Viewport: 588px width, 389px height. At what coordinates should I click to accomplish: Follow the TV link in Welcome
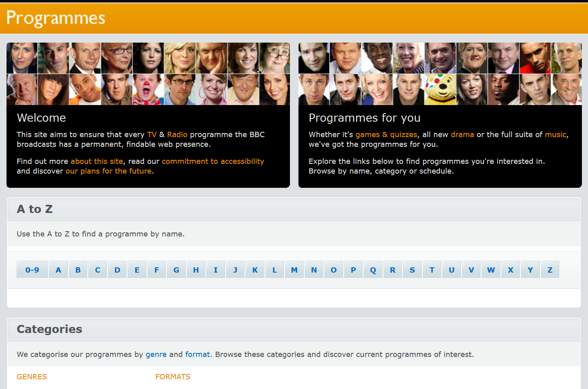[x=152, y=135]
